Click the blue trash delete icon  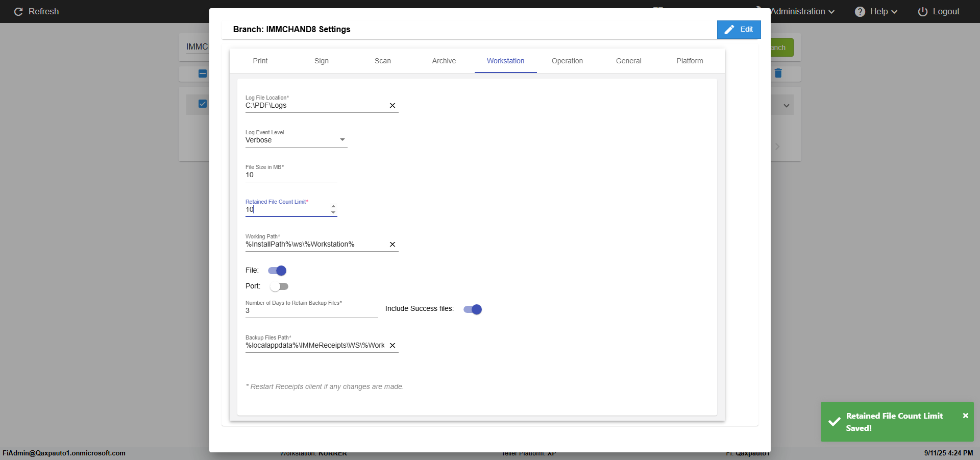coord(778,73)
